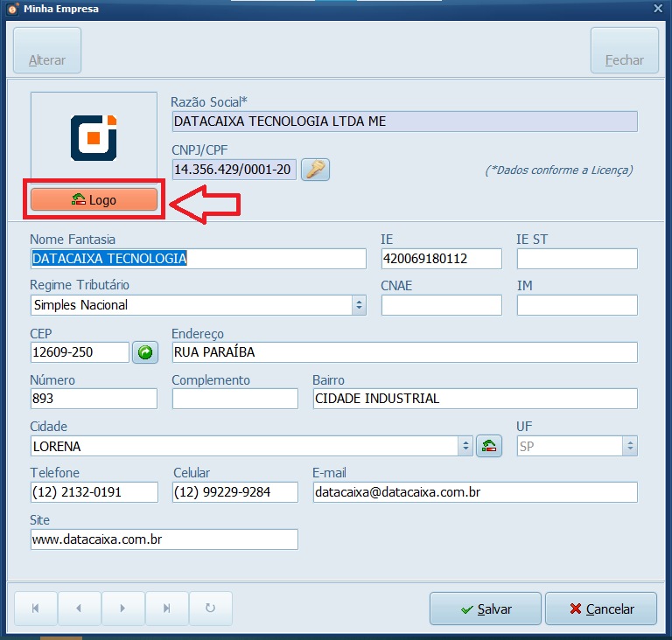
Task: Click the Nome Fantasia input field
Action: [x=198, y=259]
